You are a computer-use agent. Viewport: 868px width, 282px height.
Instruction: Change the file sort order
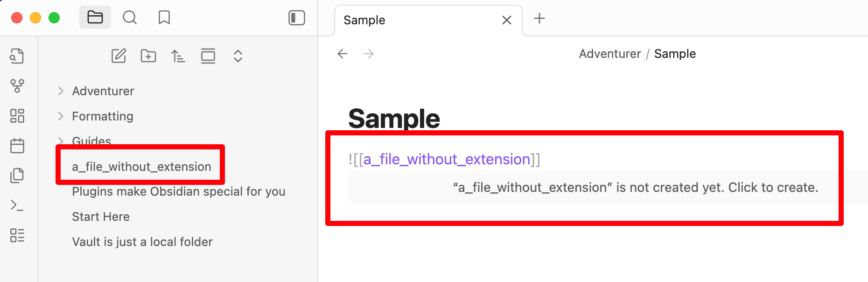pyautogui.click(x=178, y=56)
